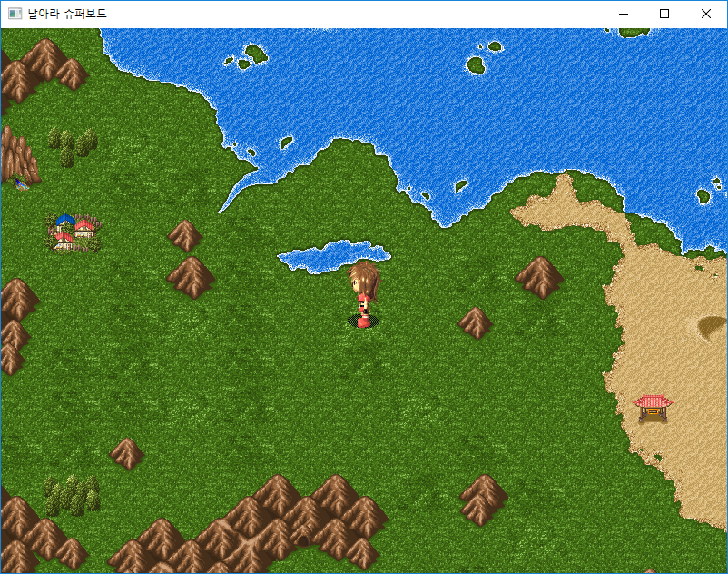This screenshot has width=728, height=574.
Task: Click the window title 날아라 슈퍼보드
Action: tap(67, 14)
